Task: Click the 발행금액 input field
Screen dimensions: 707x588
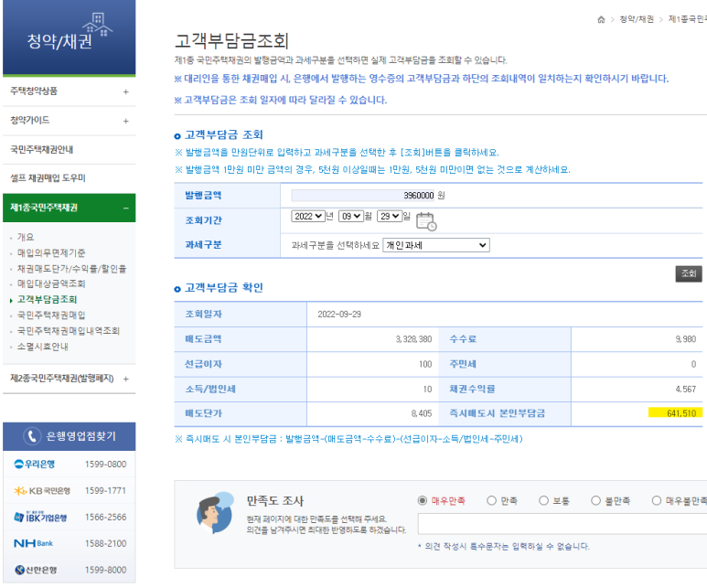Action: click(x=362, y=196)
